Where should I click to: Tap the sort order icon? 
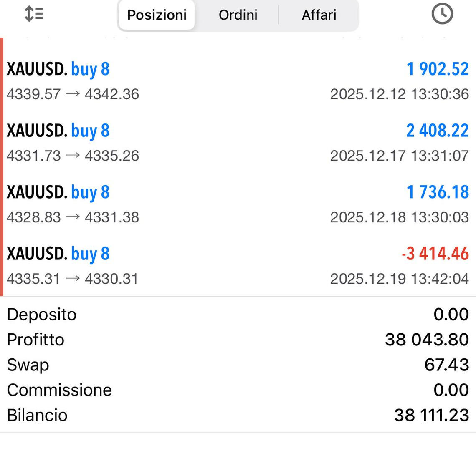pyautogui.click(x=34, y=14)
